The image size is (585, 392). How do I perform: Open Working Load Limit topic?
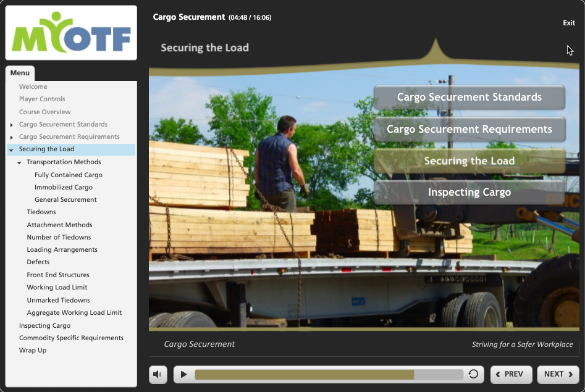click(x=57, y=287)
